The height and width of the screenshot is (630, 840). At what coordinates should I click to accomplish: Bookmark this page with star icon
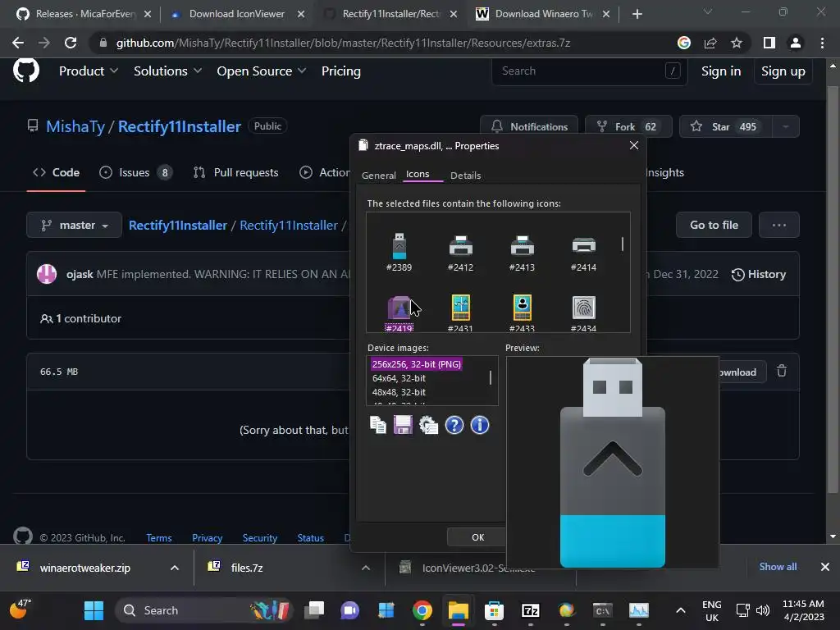(737, 43)
